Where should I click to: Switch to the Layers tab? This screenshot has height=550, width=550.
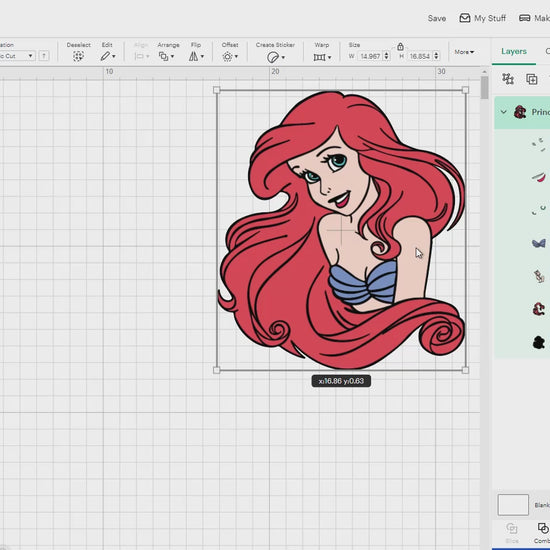coord(514,51)
